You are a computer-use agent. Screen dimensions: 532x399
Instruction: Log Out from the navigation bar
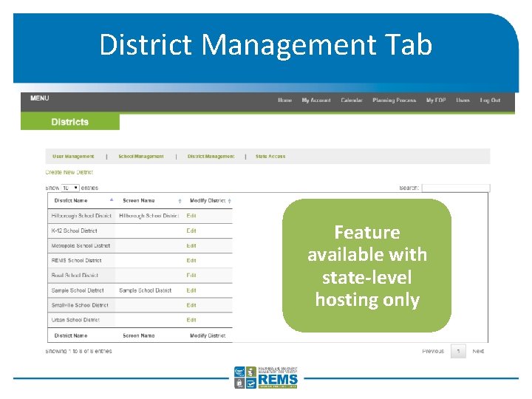pyautogui.click(x=490, y=100)
